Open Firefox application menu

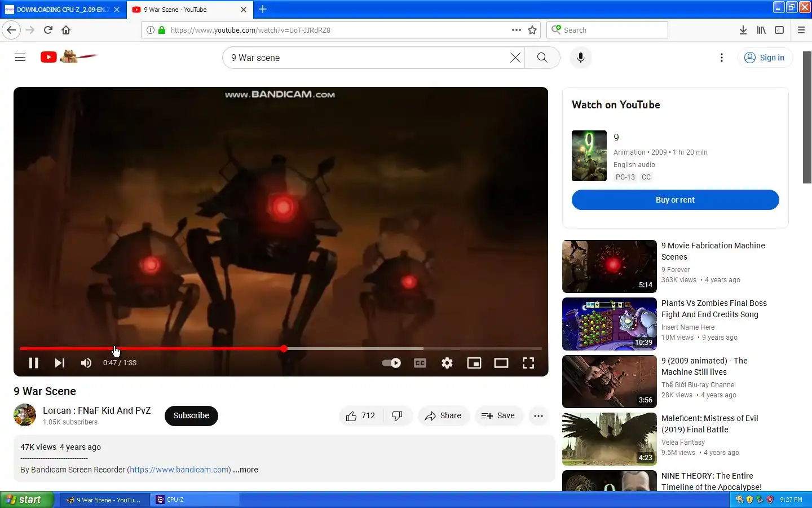click(x=801, y=30)
